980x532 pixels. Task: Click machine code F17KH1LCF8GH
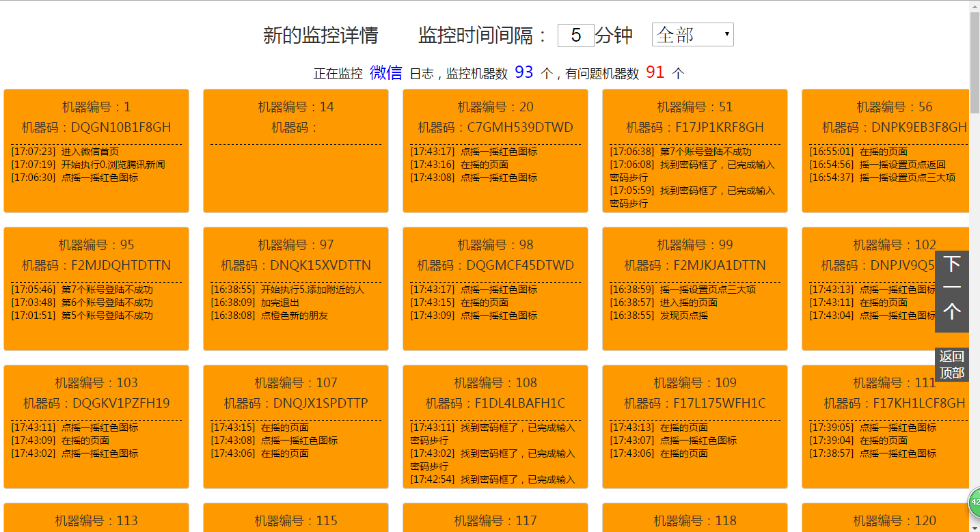(x=919, y=404)
